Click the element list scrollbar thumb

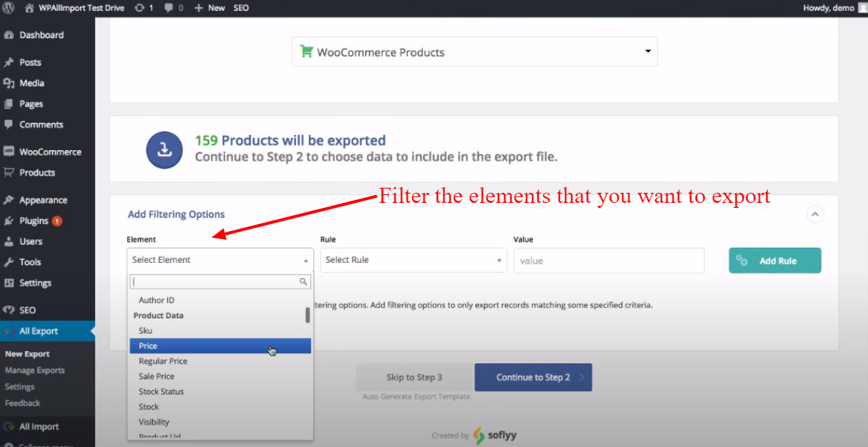308,315
